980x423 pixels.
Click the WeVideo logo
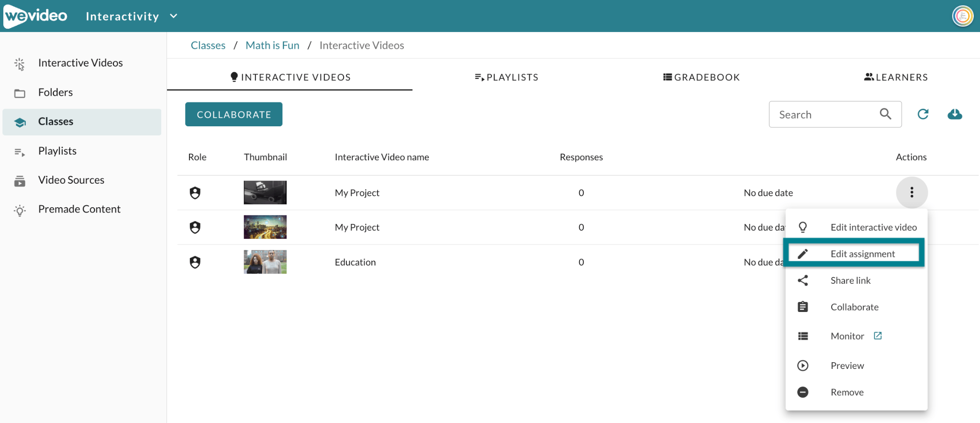tap(35, 16)
